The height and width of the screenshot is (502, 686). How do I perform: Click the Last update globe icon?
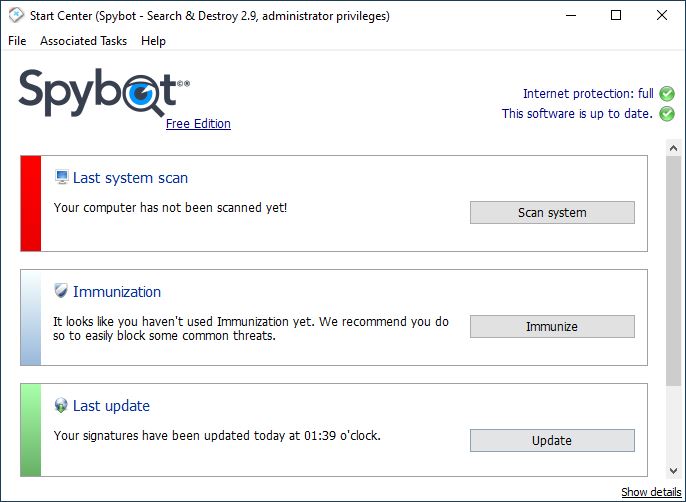pyautogui.click(x=61, y=405)
